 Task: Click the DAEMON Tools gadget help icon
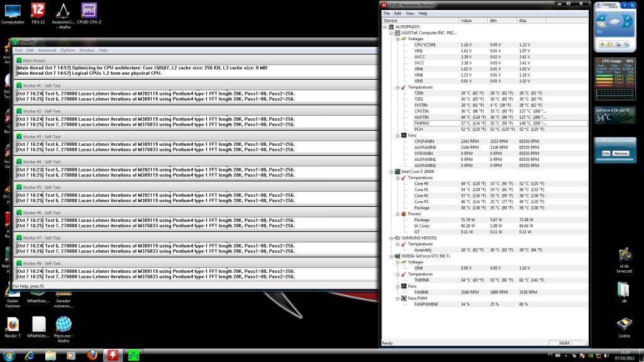coord(625,5)
